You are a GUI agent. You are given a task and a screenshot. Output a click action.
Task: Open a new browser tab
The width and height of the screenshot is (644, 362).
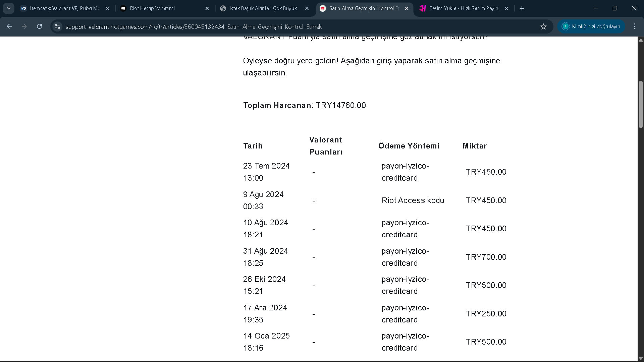522,8
